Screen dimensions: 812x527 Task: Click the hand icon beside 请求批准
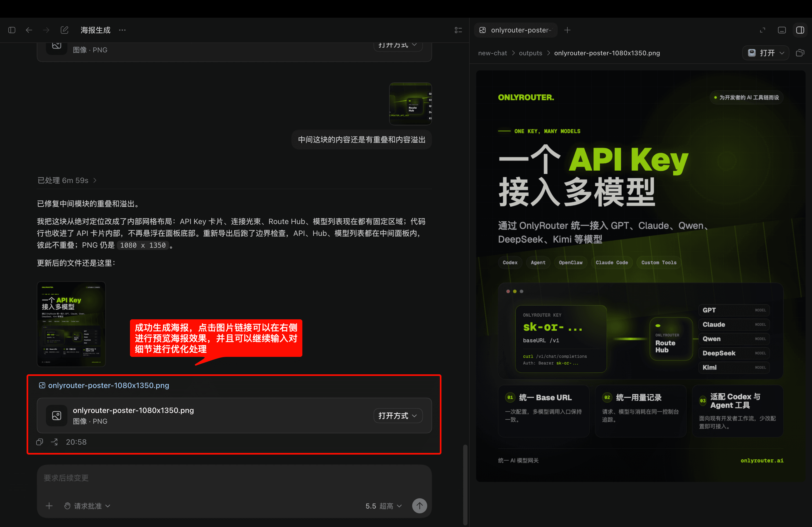pyautogui.click(x=67, y=506)
